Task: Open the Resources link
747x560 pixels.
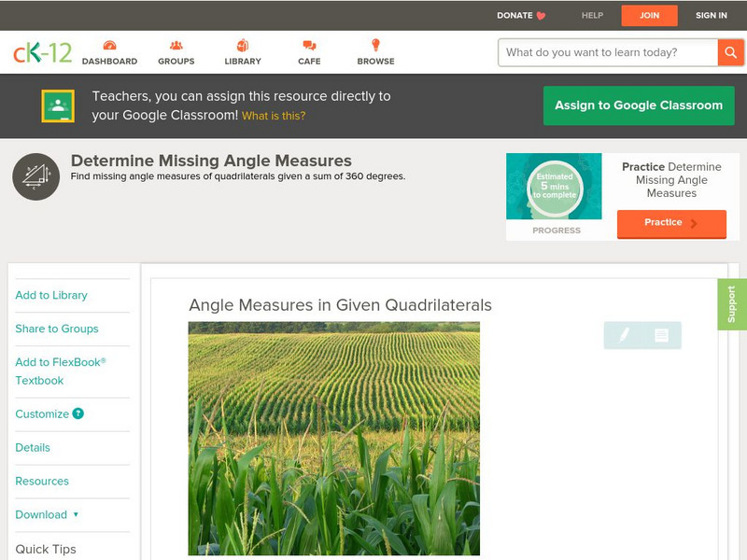Action: pyautogui.click(x=42, y=481)
